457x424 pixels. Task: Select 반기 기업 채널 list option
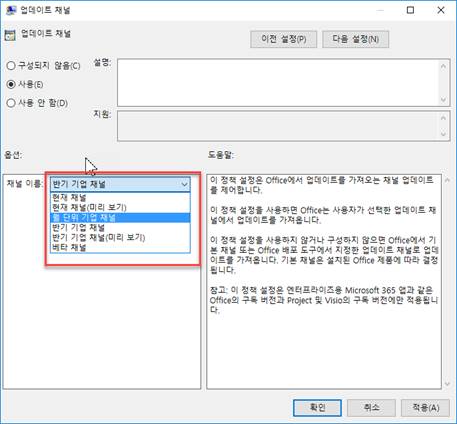coord(120,228)
